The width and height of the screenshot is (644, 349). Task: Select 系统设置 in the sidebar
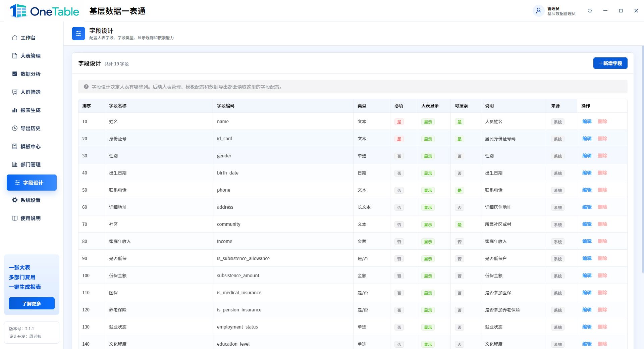point(32,200)
